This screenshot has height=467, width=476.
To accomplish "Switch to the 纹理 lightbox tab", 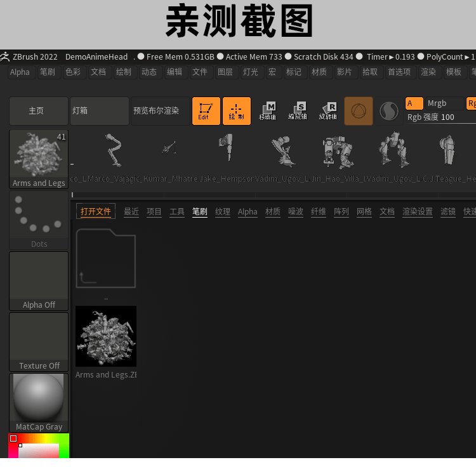I will click(x=223, y=211).
